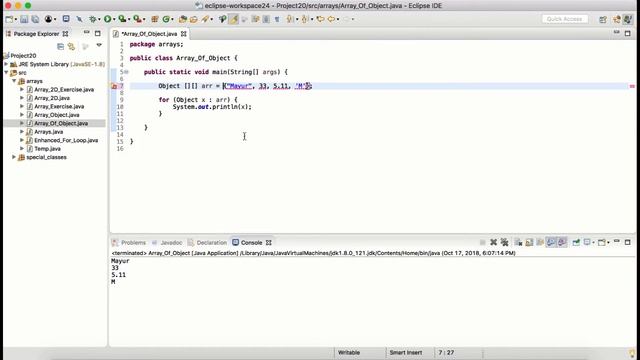Click Remove All Terminated Launches icon
Image resolution: width=640 pixels, height=360 pixels.
coord(504,242)
